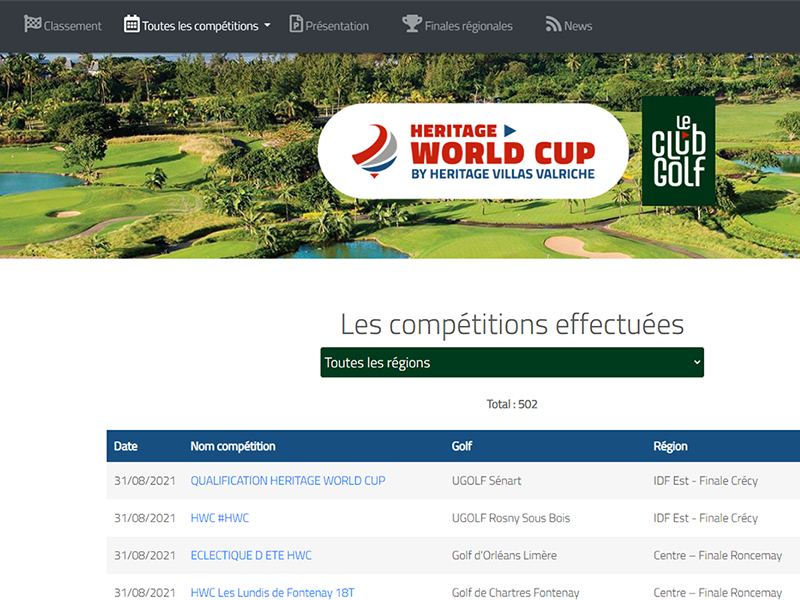Open QUALIFICATION HERITAGE WORLD CUP link
Viewport: 800px width, 600px height.
(288, 481)
